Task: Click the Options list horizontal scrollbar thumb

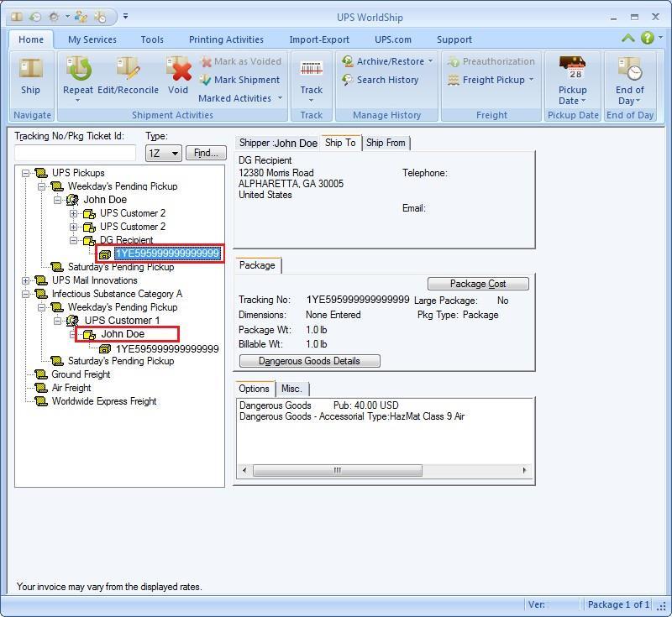Action: click(338, 471)
